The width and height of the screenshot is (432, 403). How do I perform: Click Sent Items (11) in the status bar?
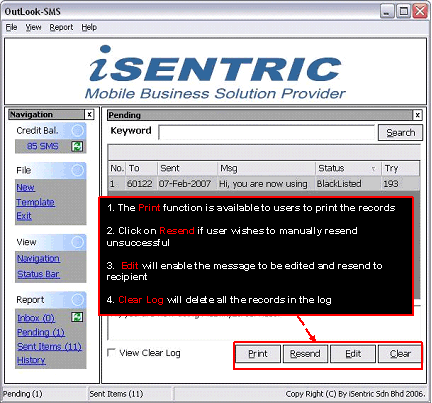(116, 394)
